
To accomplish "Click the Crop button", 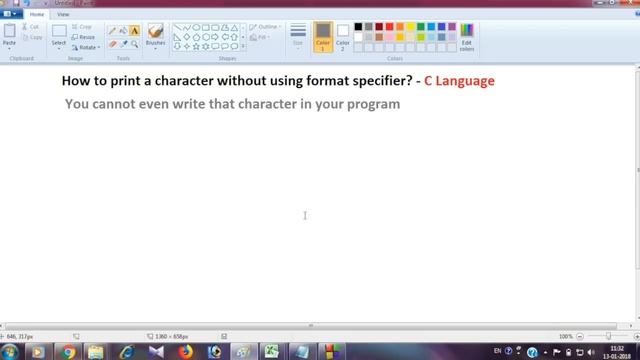I will [x=82, y=27].
